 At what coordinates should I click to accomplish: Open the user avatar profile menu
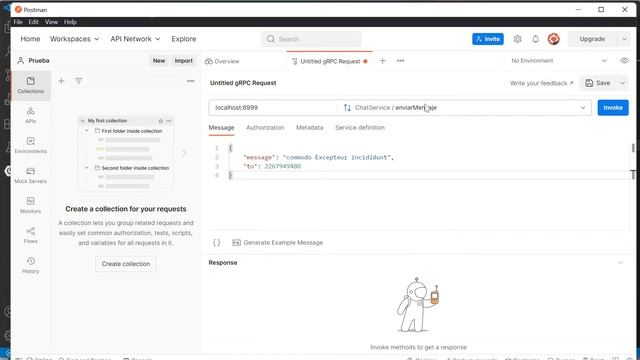click(x=553, y=39)
